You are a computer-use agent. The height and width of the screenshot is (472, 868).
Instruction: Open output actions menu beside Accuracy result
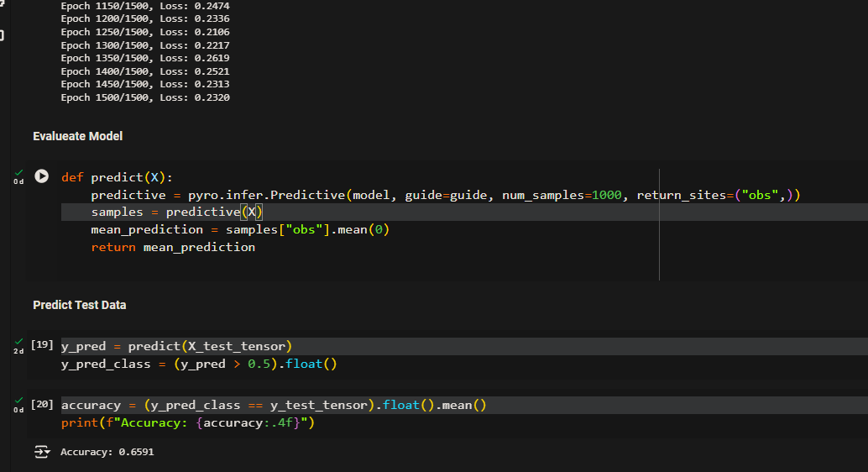click(41, 452)
